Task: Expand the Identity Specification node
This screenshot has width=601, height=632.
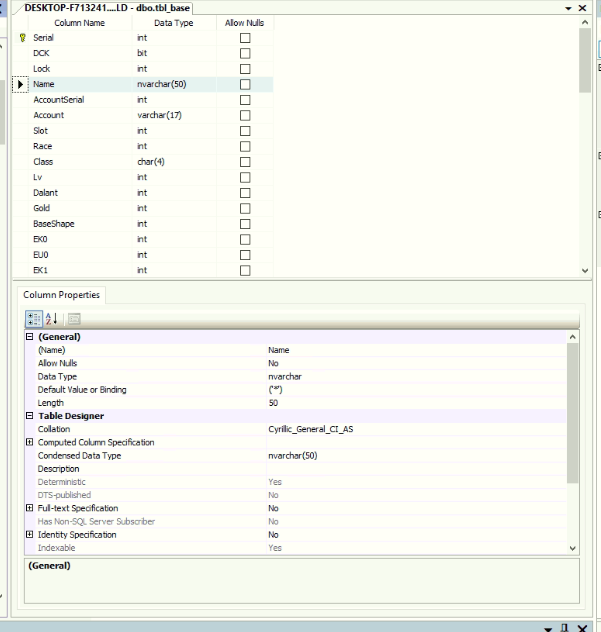Action: point(29,534)
